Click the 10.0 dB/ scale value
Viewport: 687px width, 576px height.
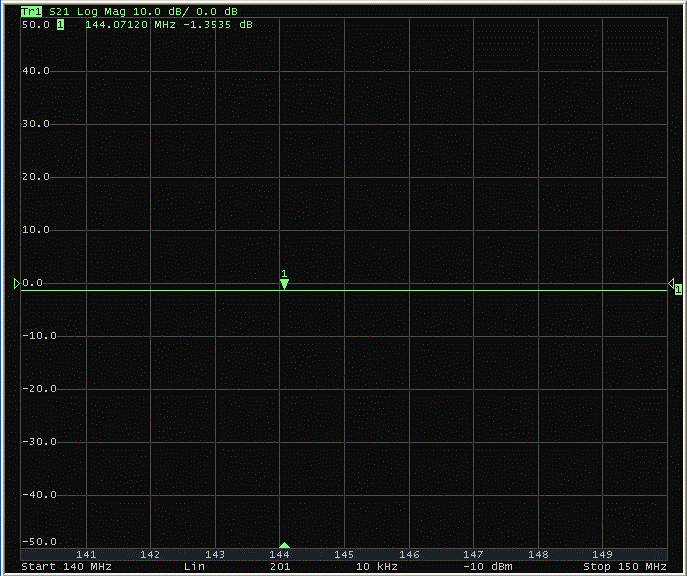(x=161, y=11)
